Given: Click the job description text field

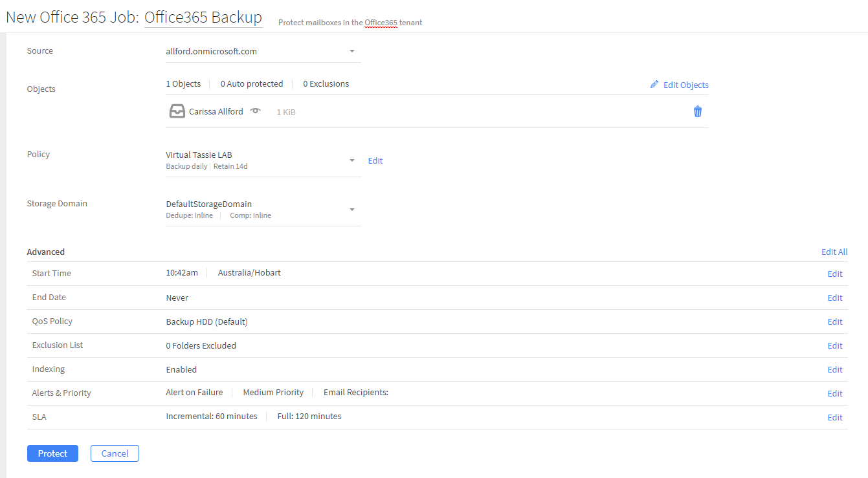Looking at the screenshot, I should tap(350, 23).
